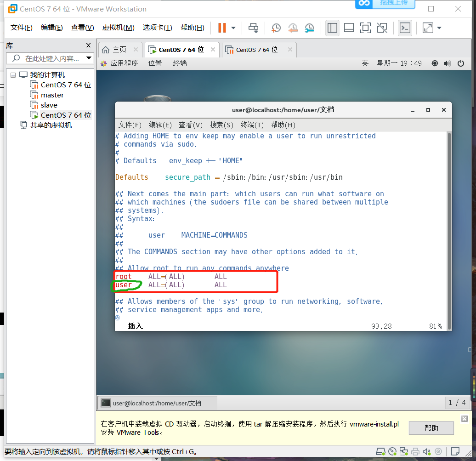The image size is (476, 461).
Task: Open the snapshot manager icon
Action: pos(309,28)
